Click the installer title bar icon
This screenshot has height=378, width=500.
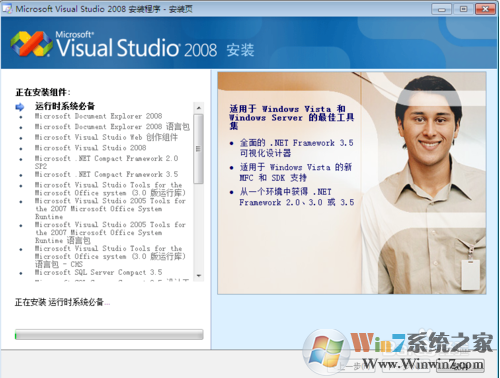tap(7, 8)
